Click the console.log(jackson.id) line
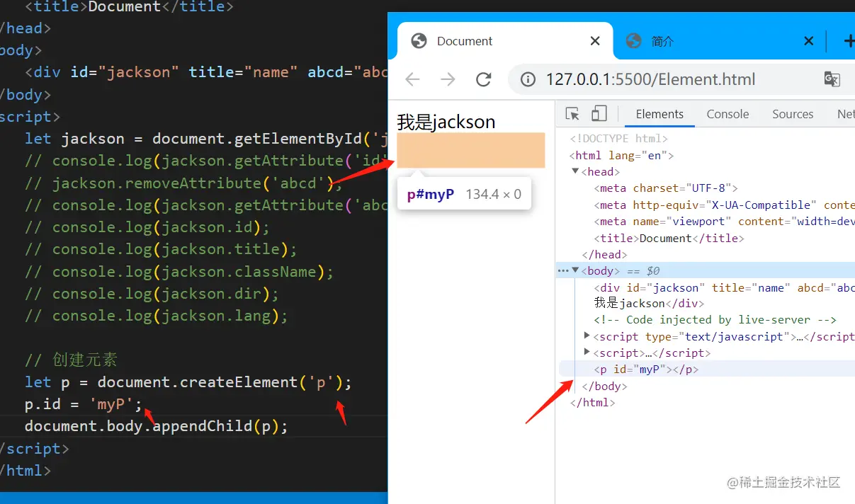The image size is (855, 504). tap(147, 227)
